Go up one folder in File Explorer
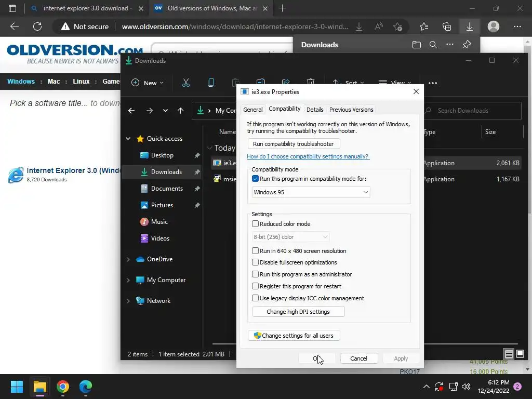Screen dimensions: 532x399 coord(180,111)
